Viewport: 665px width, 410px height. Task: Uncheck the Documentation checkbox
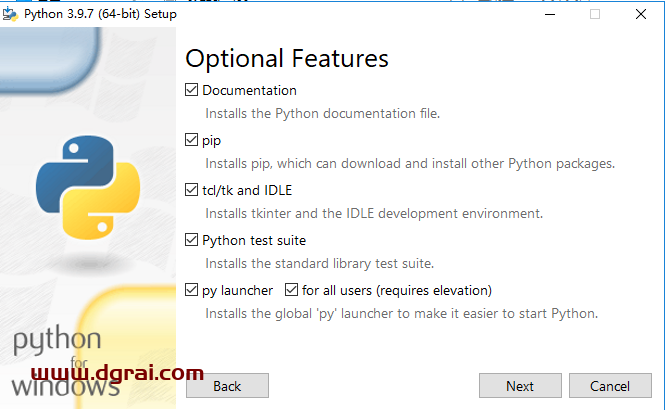pos(191,90)
